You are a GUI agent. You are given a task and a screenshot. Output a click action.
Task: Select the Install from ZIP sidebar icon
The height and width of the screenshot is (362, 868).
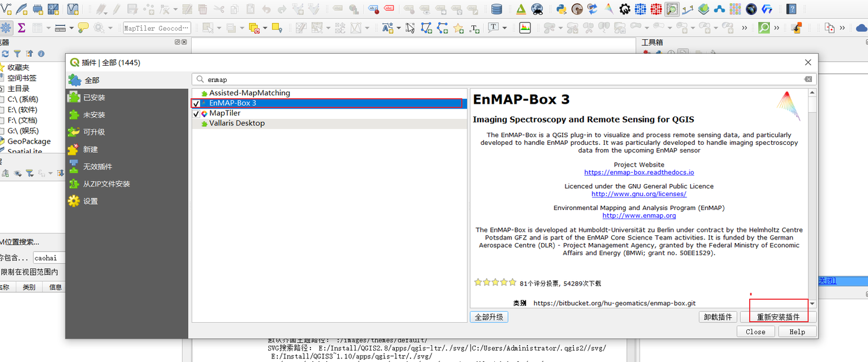74,183
